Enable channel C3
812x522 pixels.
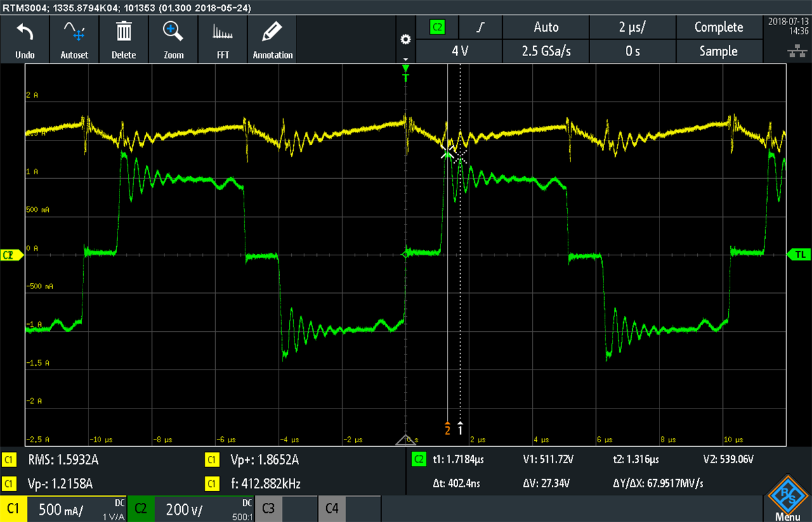tap(285, 509)
